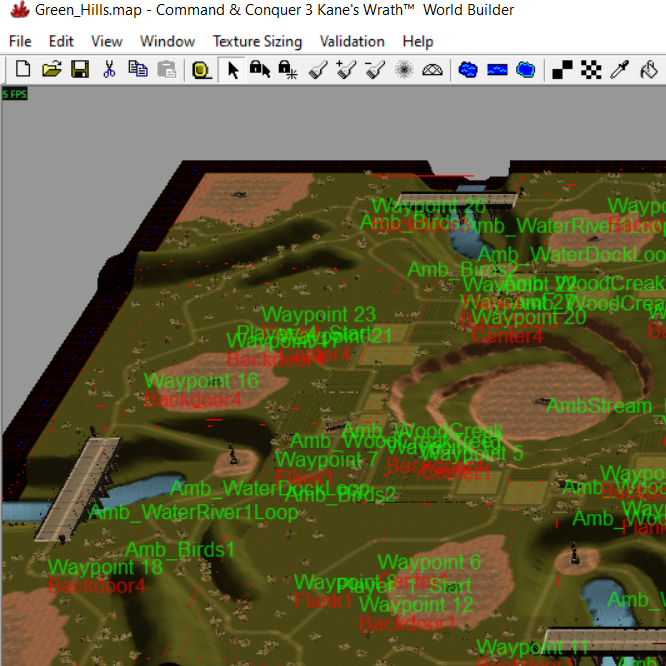666x666 pixels.
Task: Select the paint bucket flood fill
Action: click(x=649, y=69)
